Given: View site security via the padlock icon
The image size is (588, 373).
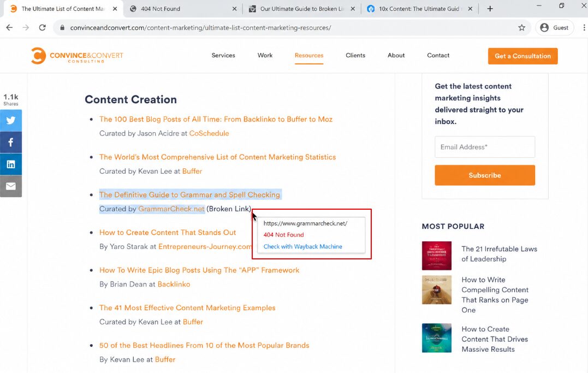Looking at the screenshot, I should pos(62,27).
